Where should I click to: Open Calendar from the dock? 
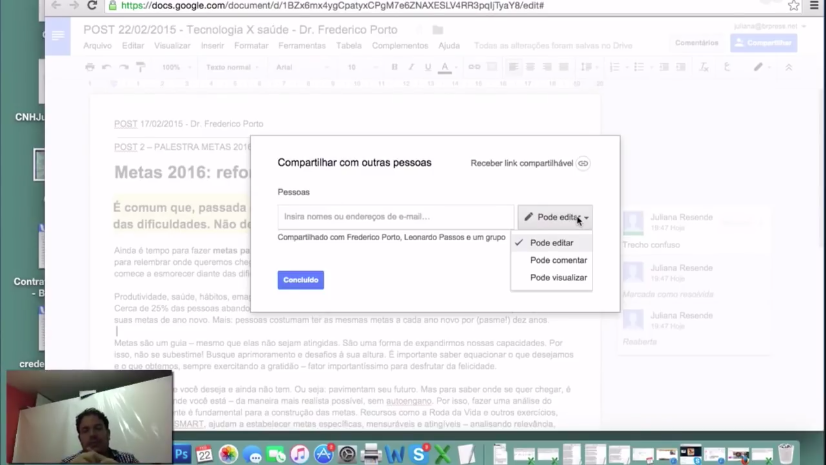click(x=204, y=454)
